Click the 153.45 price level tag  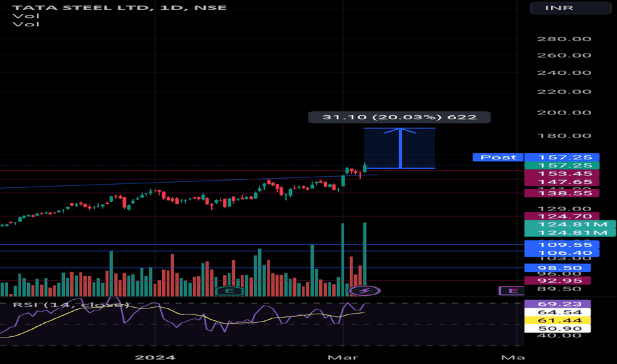coord(562,173)
